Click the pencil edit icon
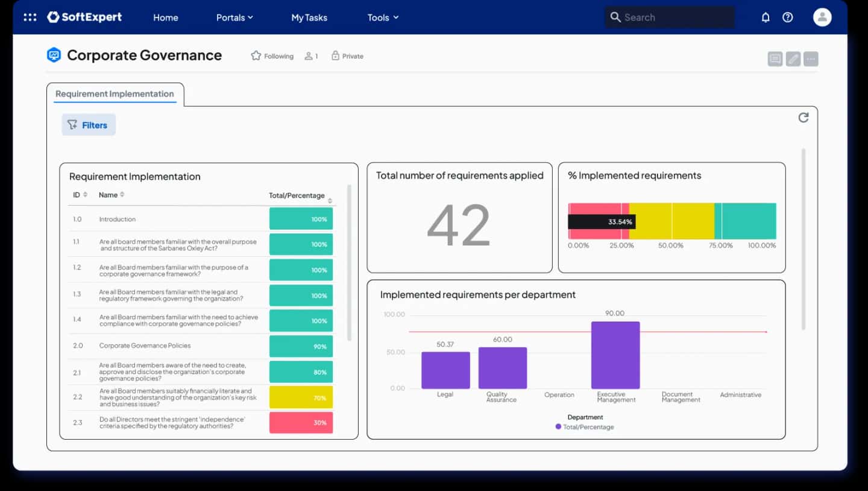Image resolution: width=868 pixels, height=491 pixels. click(x=793, y=59)
